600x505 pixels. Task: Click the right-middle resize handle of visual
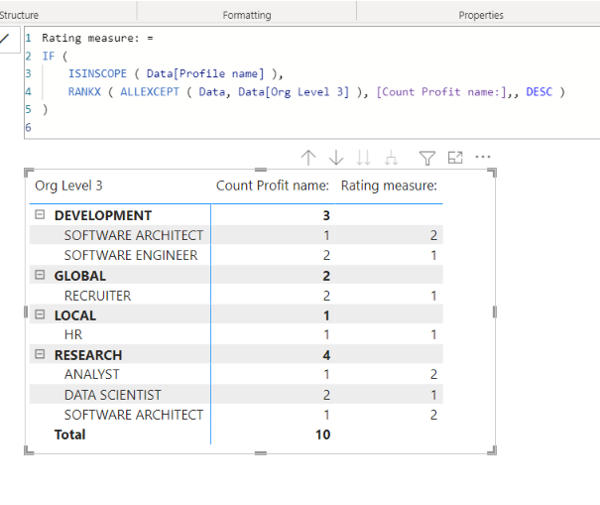pos(494,312)
